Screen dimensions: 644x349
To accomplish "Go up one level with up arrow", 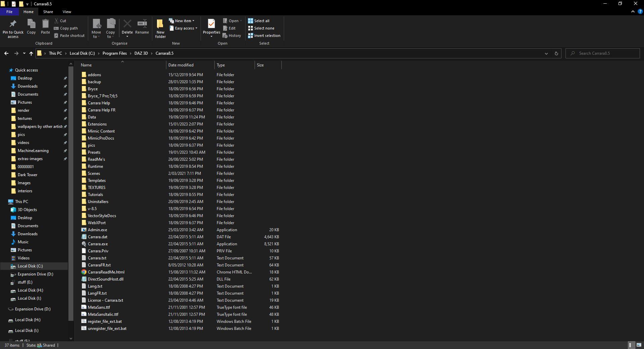I will click(x=31, y=53).
